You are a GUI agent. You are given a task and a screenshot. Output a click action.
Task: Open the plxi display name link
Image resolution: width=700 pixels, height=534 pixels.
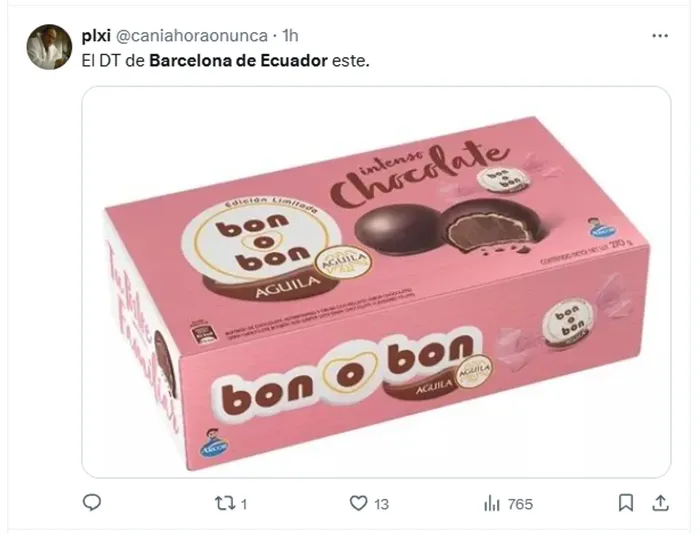[x=96, y=36]
